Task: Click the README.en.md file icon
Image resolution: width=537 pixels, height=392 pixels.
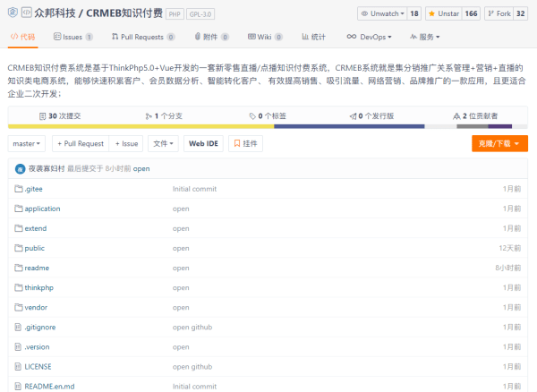Action: [18, 386]
